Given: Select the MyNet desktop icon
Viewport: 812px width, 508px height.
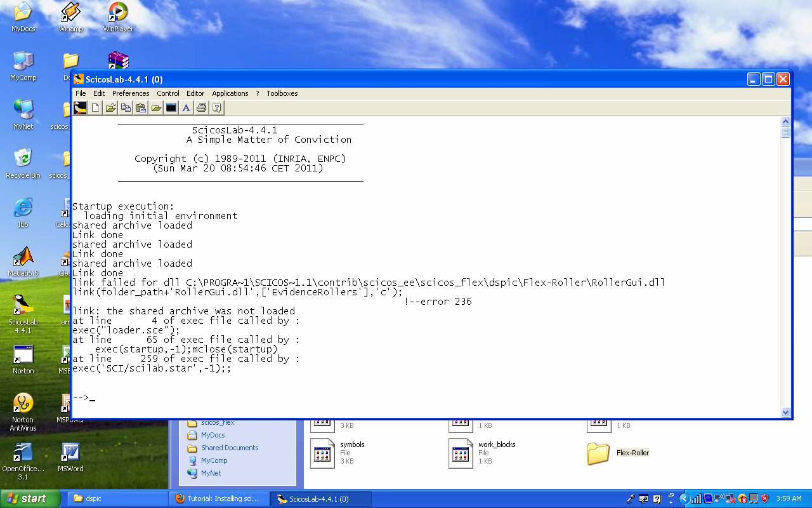Looking at the screenshot, I should pos(23,115).
